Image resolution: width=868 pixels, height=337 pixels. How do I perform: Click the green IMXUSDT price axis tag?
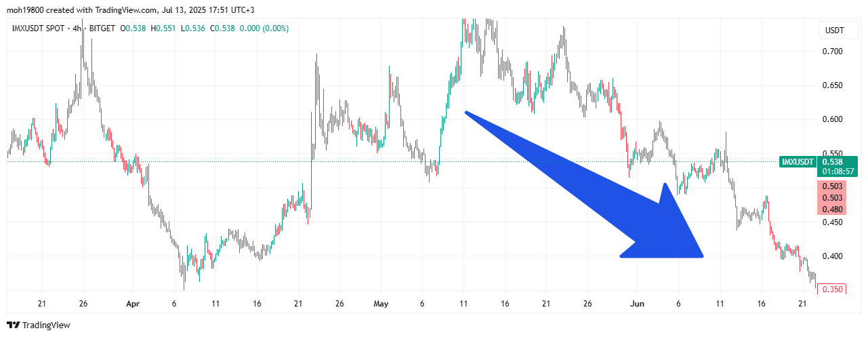click(x=798, y=162)
